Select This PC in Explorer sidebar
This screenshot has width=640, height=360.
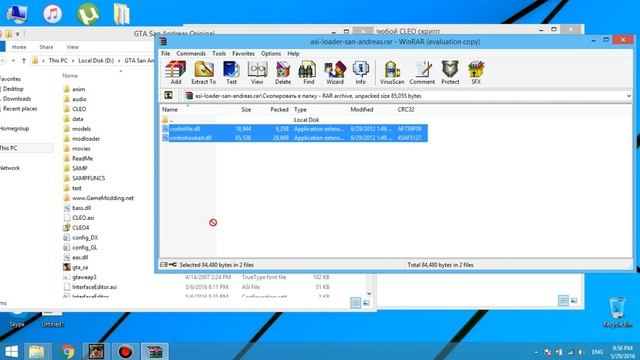coord(9,148)
